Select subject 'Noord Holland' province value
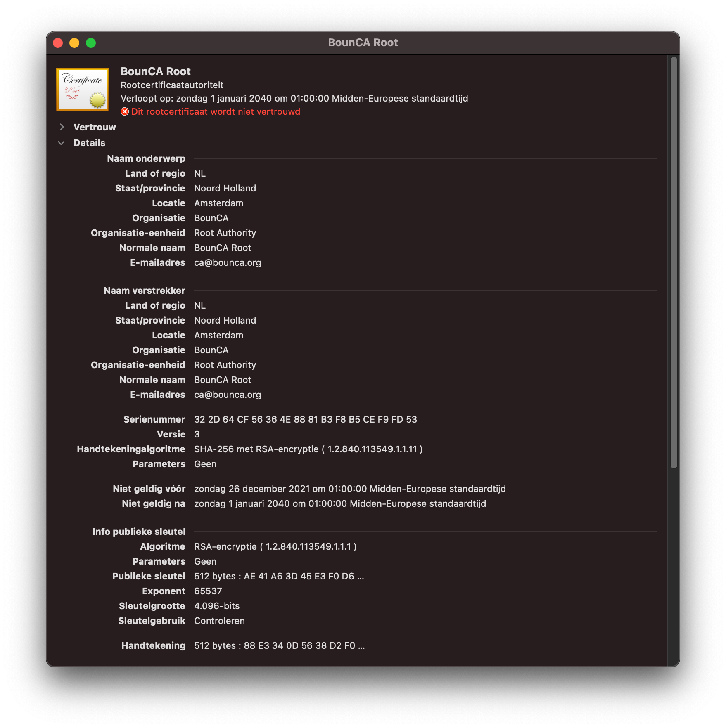The image size is (726, 728). point(225,188)
